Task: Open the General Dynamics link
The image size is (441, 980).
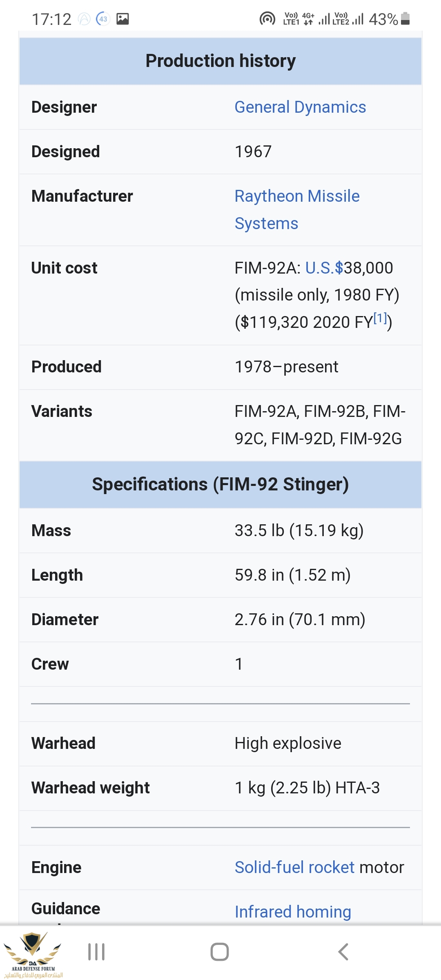Action: point(300,107)
